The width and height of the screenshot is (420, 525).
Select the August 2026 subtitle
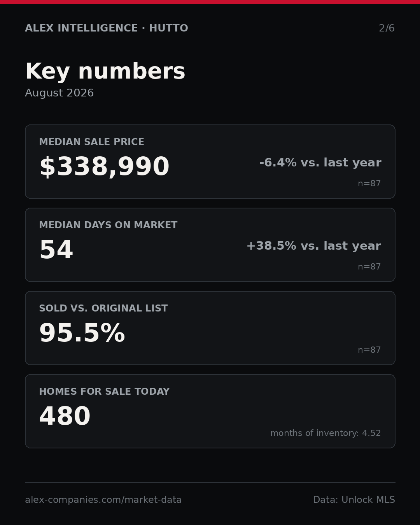tap(59, 93)
